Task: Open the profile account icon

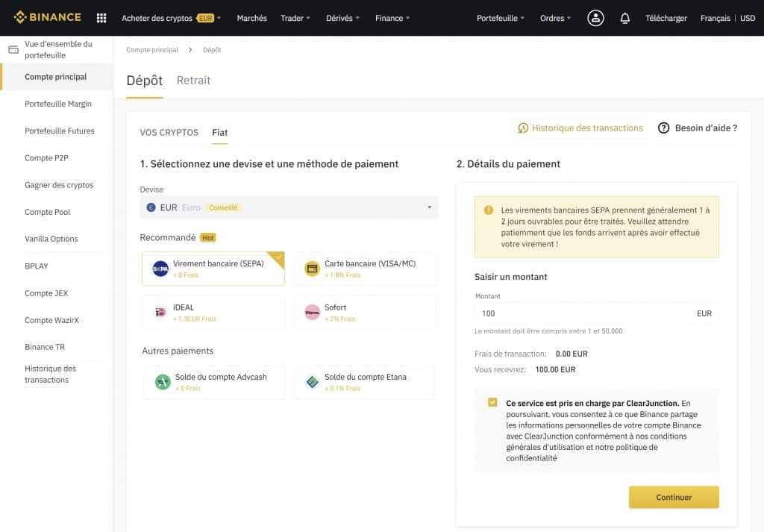Action: 595,17
